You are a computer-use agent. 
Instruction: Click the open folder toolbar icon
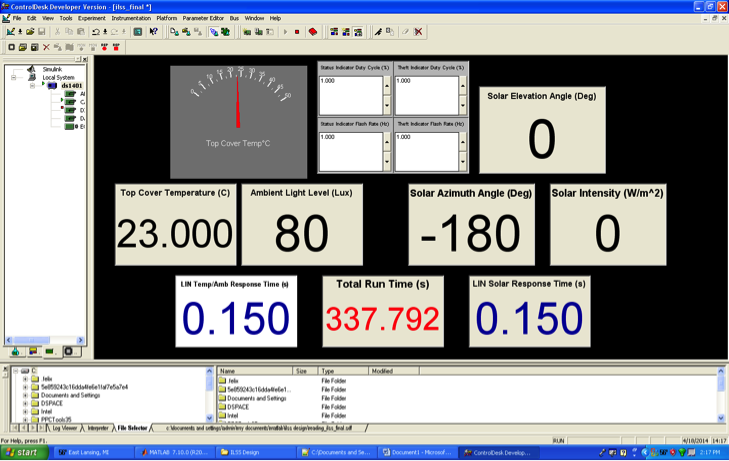[x=30, y=32]
